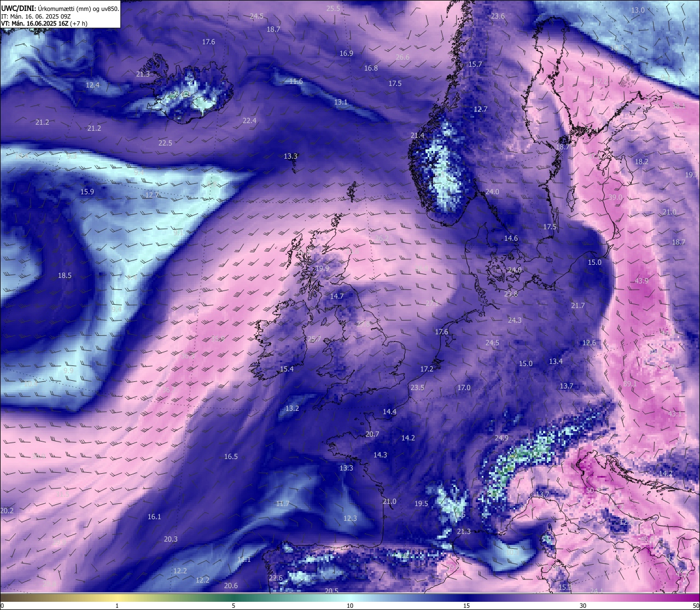Click the value 12.4 west of Iceland

point(93,85)
